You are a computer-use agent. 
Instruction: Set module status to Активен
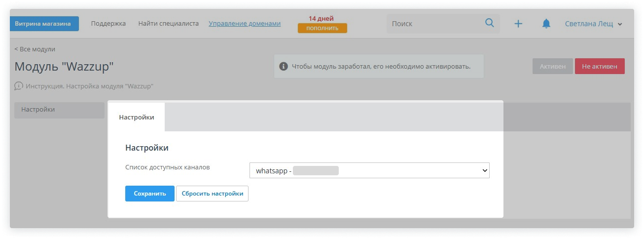pyautogui.click(x=552, y=66)
